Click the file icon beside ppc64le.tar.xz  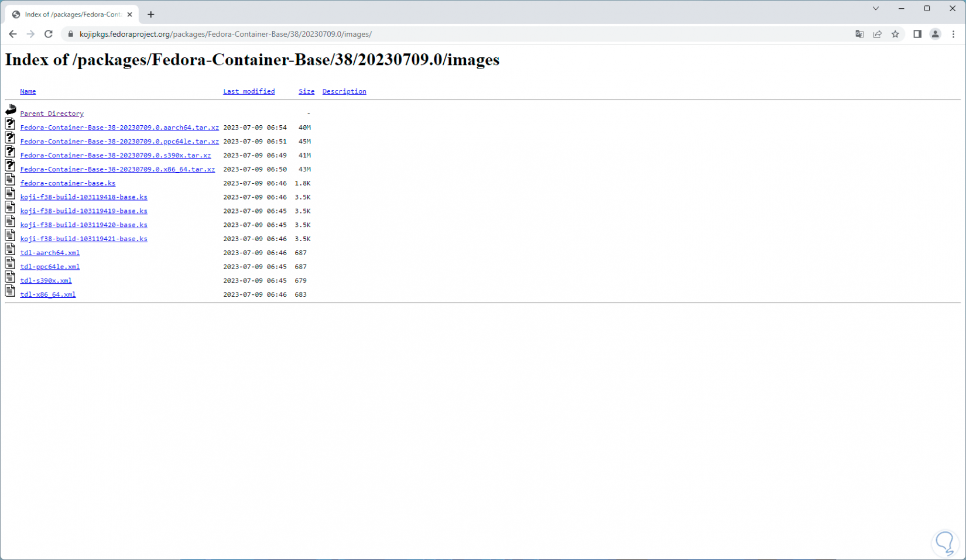pyautogui.click(x=11, y=138)
